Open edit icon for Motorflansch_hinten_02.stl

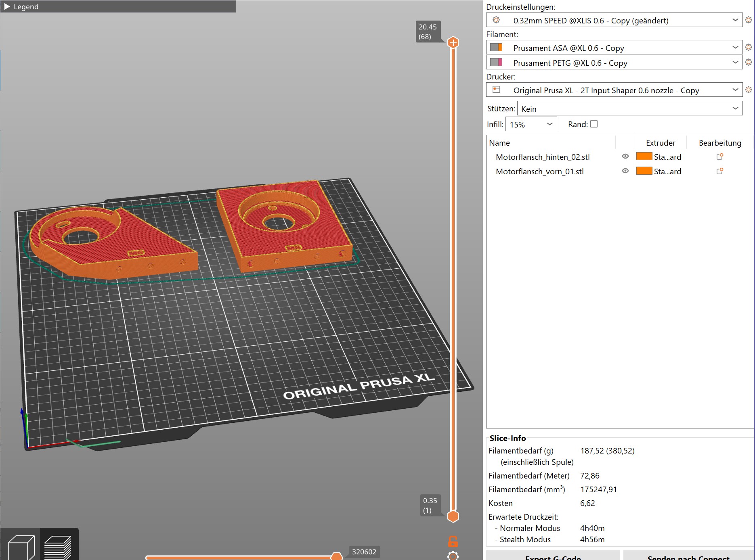pos(719,157)
